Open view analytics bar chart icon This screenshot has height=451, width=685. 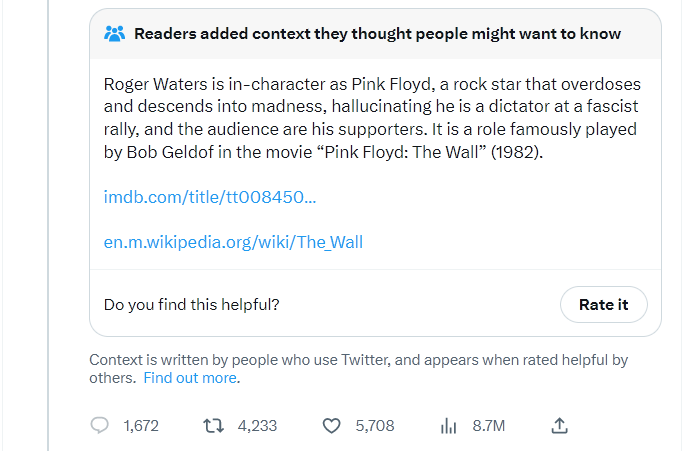click(448, 426)
